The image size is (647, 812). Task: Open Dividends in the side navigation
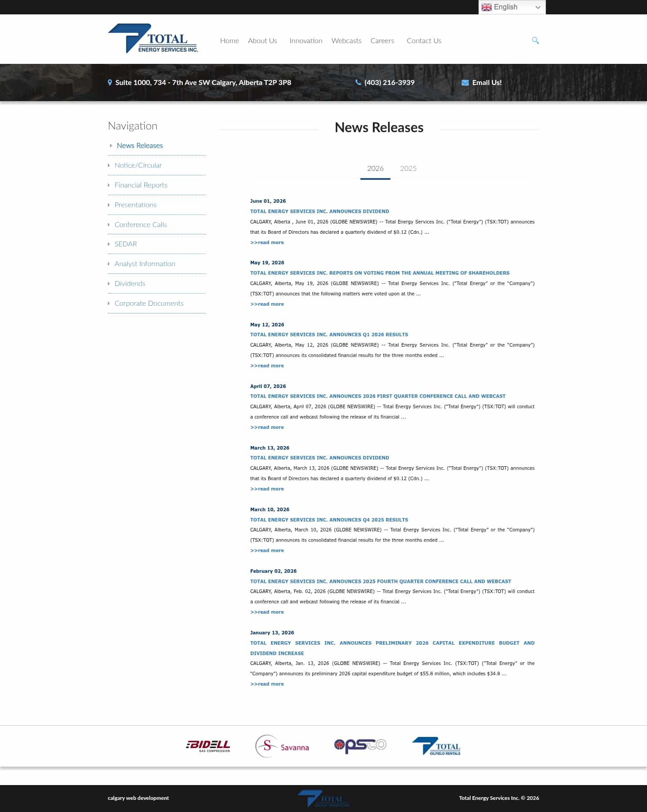click(x=130, y=284)
